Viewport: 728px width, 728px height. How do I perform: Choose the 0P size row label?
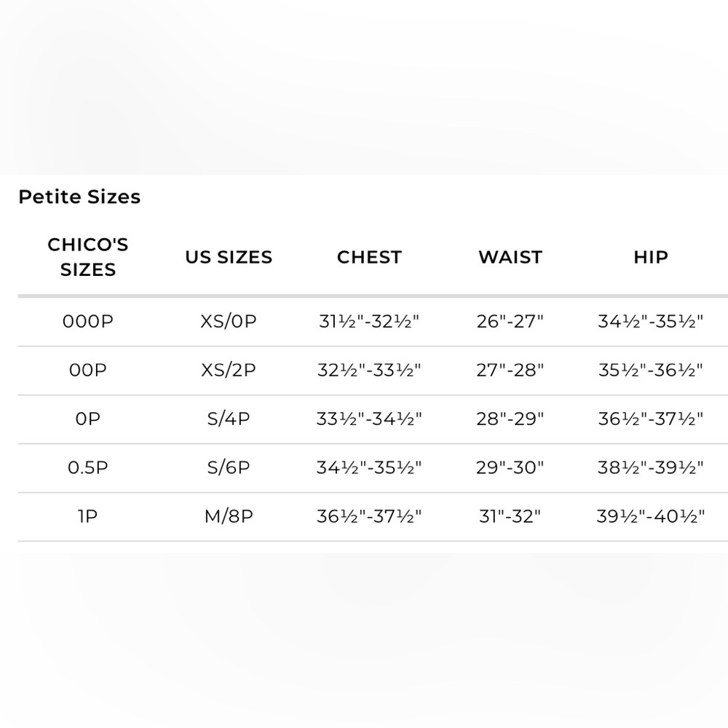click(88, 419)
